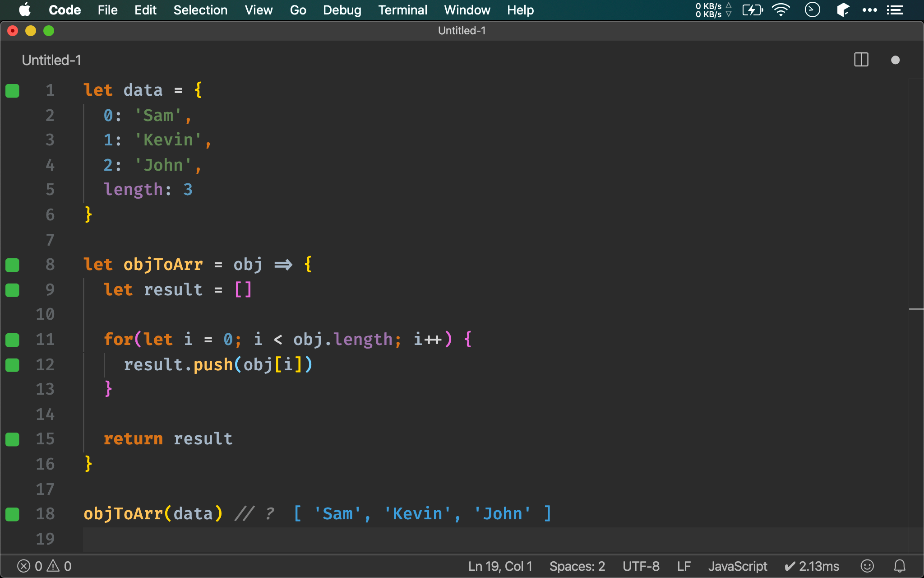This screenshot has width=924, height=578.
Task: Click the minimap scrollbar slider
Action: pyautogui.click(x=916, y=309)
